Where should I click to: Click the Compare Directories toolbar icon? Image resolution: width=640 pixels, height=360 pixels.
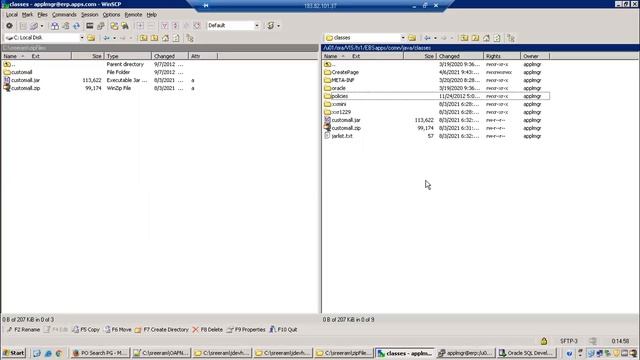tap(55, 26)
